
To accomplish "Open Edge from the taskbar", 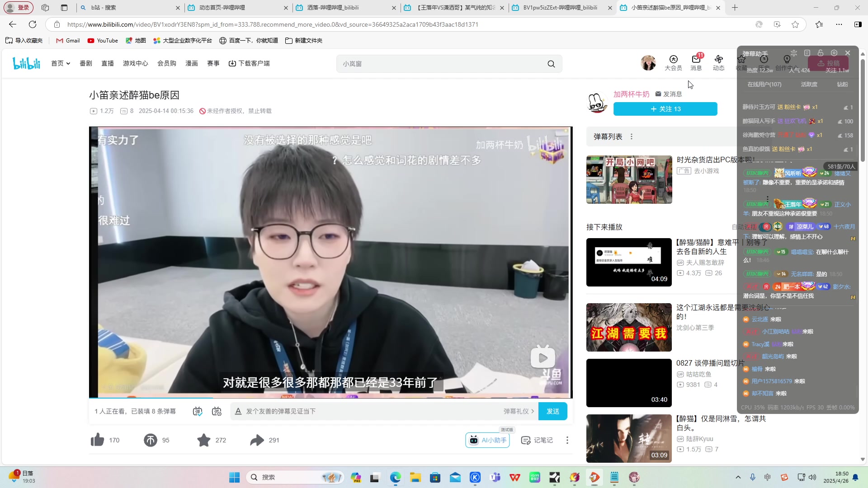I will point(396,477).
